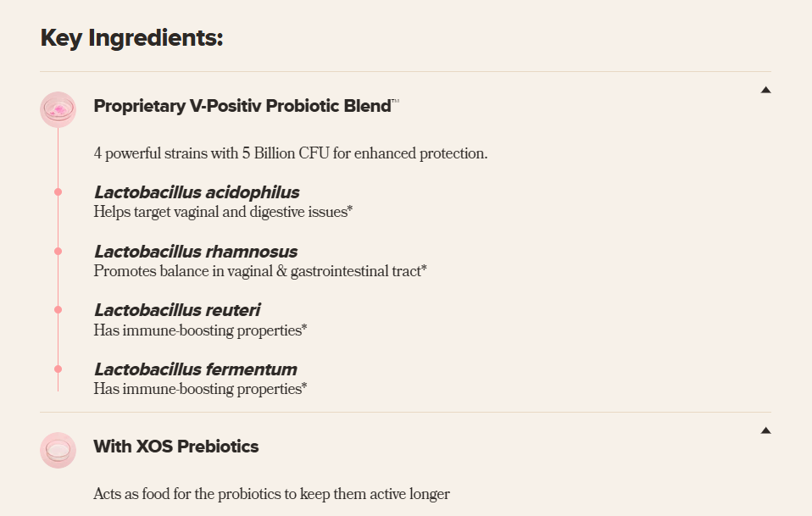Click the petri dish icon beside XOS Prebiotics

58,450
